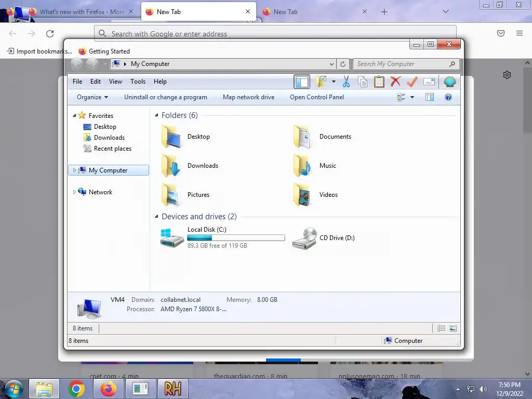Toggle the navigation pane toolbar button
Image resolution: width=532 pixels, height=399 pixels.
[x=302, y=82]
